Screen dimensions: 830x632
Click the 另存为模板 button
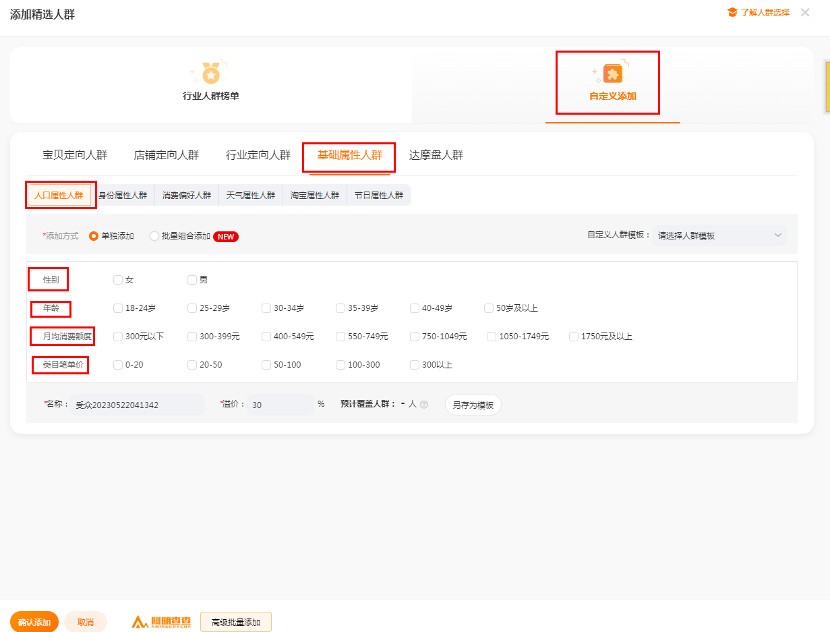click(473, 405)
